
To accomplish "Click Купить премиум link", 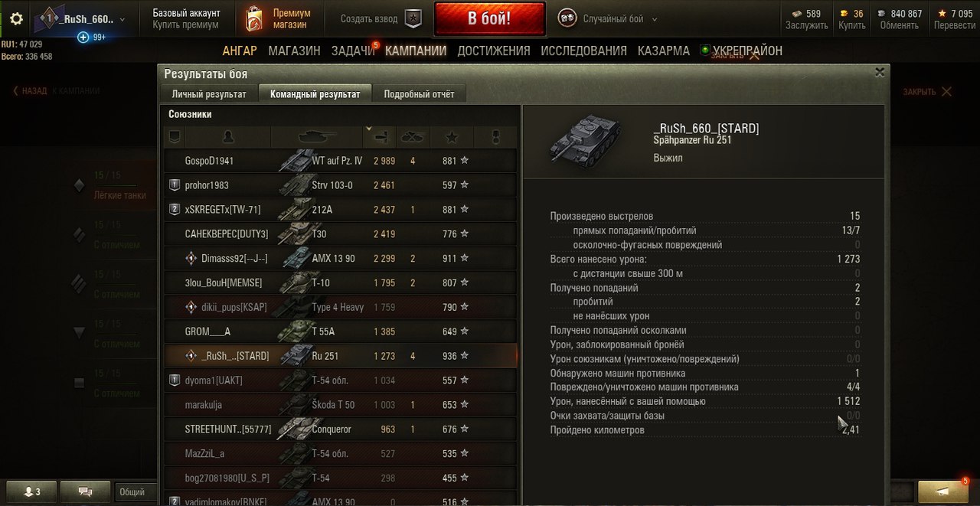I will tap(186, 25).
